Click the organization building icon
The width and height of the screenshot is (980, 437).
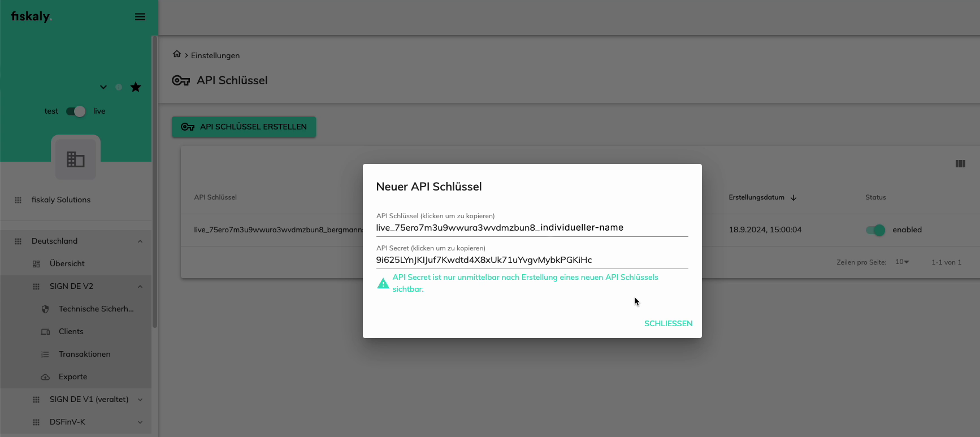pos(76,159)
